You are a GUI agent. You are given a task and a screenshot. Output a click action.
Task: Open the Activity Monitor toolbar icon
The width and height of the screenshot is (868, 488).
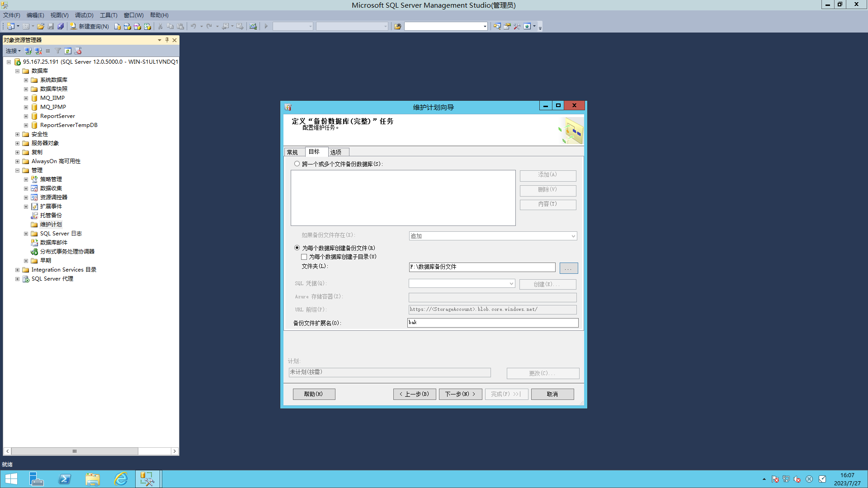point(253,26)
